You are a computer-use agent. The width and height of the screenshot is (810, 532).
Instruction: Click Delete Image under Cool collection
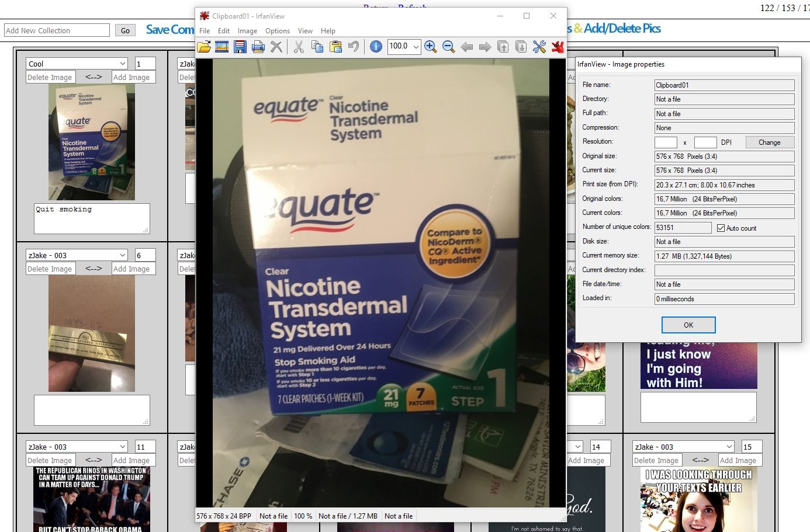click(50, 77)
